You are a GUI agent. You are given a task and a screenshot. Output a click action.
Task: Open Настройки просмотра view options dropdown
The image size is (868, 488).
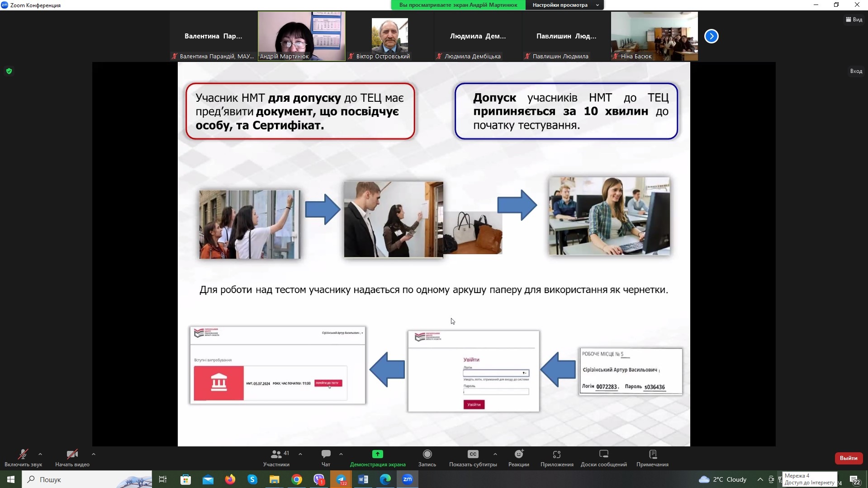[x=564, y=5]
